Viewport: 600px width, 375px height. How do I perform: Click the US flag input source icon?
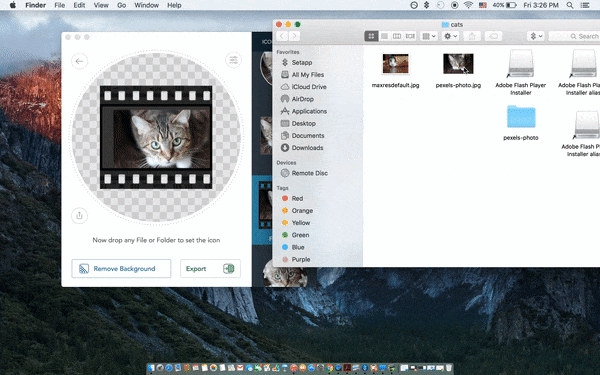483,5
